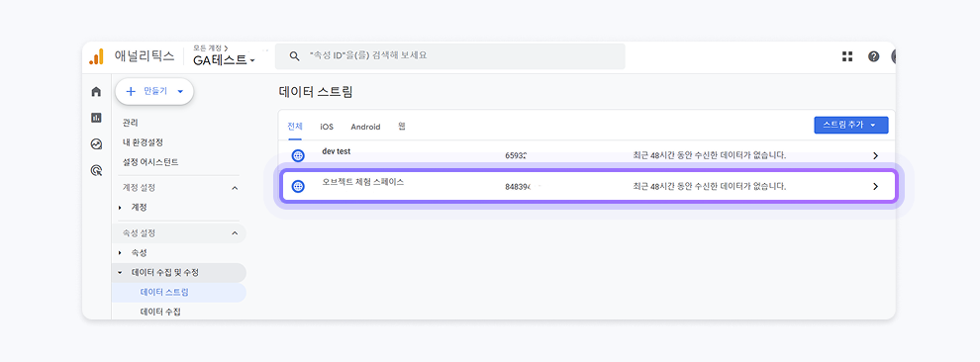Open 설정 어시스턴트 in the sidebar
This screenshot has width=980, height=362.
click(150, 162)
